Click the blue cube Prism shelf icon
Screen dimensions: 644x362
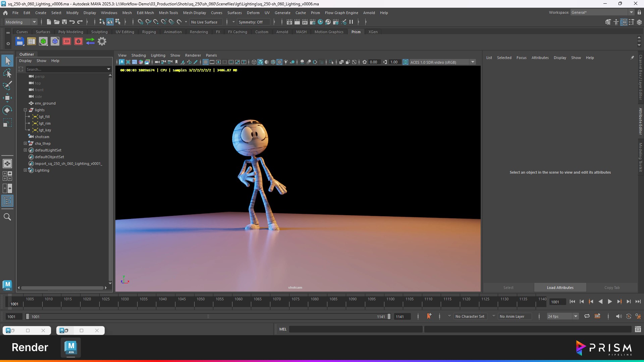[x=55, y=42]
